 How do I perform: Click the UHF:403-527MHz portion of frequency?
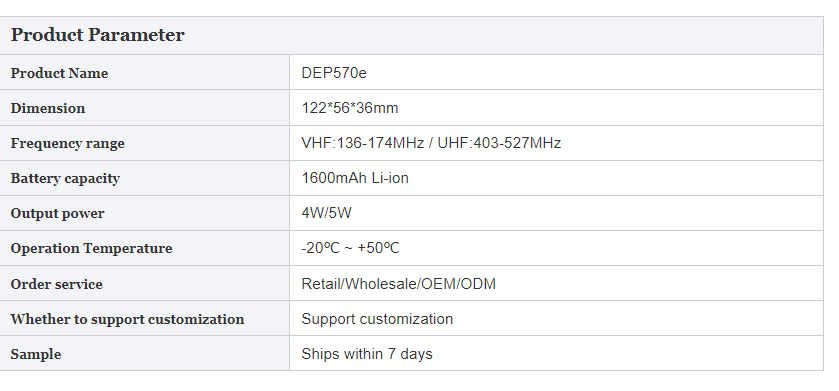coord(499,143)
